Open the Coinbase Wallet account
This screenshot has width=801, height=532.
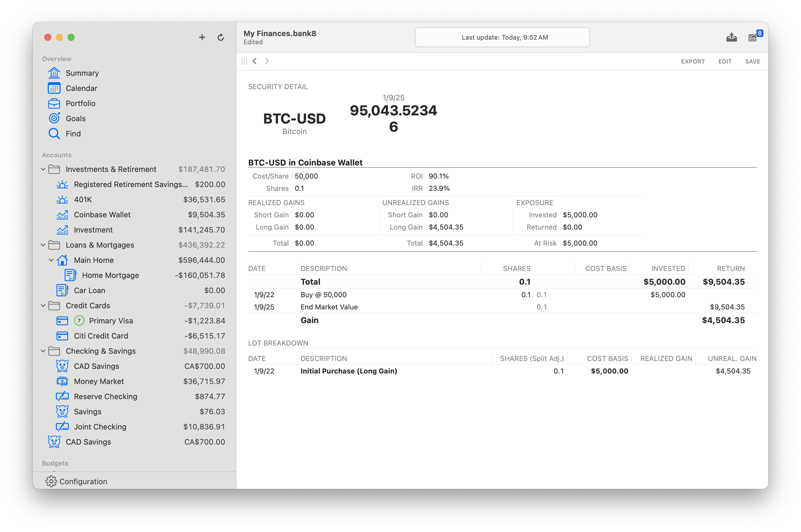tap(134, 215)
